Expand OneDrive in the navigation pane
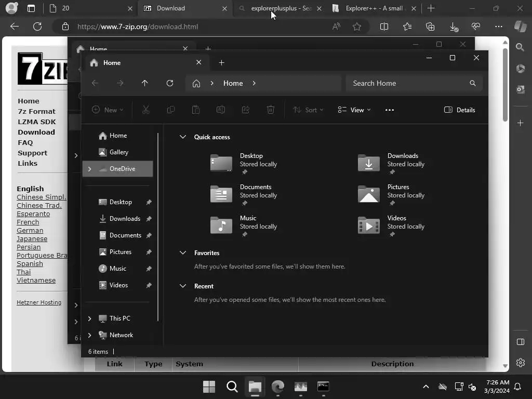 coord(89,169)
